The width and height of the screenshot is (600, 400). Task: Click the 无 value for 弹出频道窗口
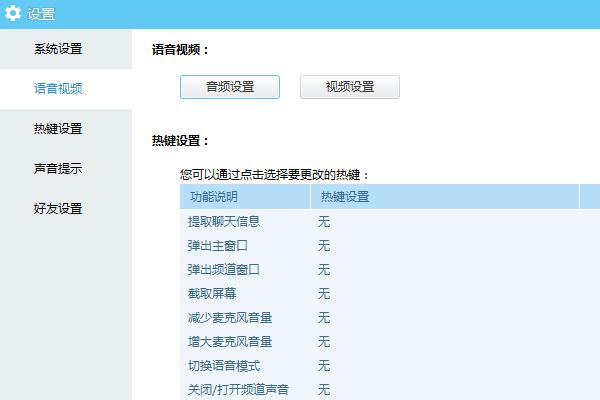[x=324, y=269]
